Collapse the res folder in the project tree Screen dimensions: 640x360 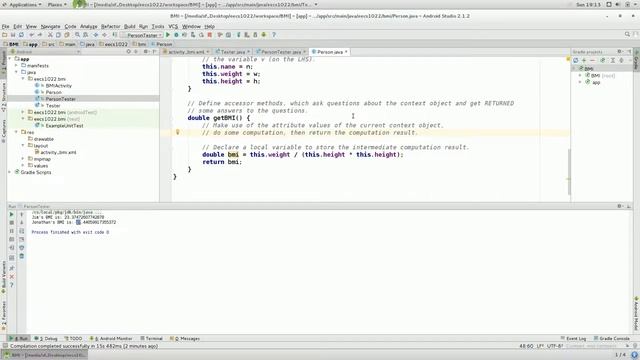pyautogui.click(x=17, y=132)
